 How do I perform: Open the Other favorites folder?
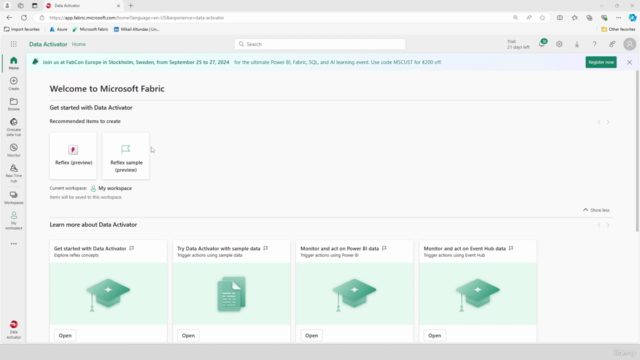coord(618,29)
